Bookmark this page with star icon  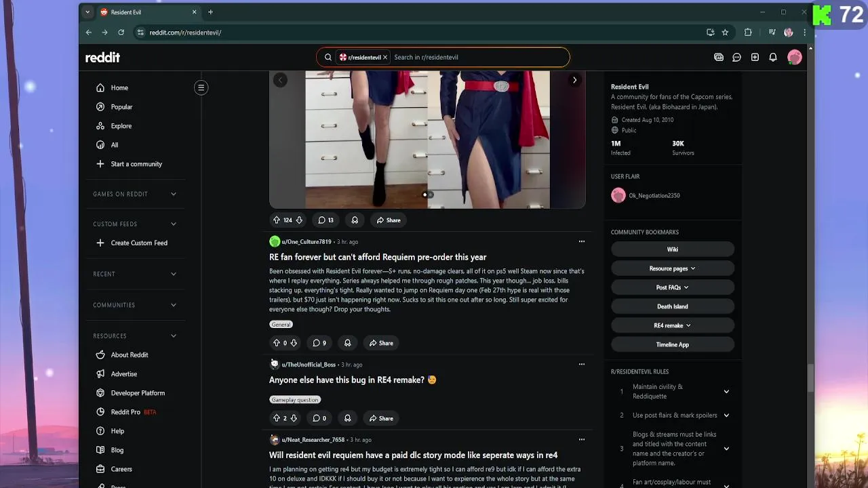click(x=725, y=32)
